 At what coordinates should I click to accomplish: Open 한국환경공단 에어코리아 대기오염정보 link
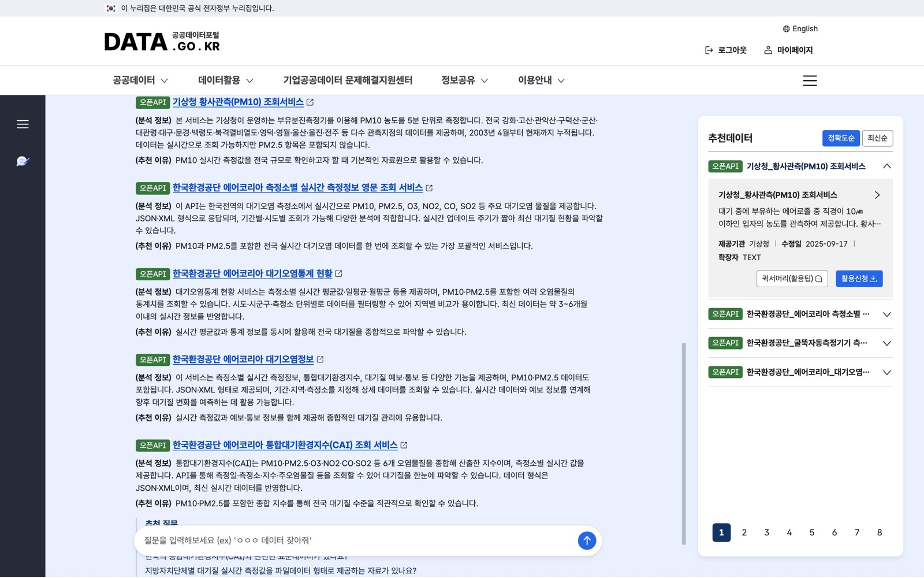point(243,360)
